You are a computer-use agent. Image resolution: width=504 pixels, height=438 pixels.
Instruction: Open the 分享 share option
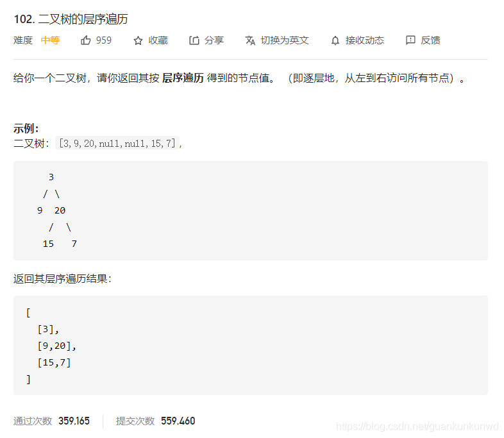coord(214,40)
